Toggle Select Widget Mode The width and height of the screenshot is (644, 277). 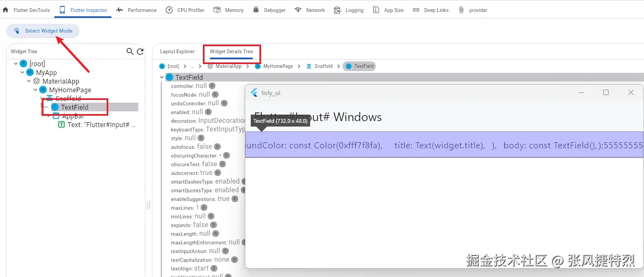(43, 31)
